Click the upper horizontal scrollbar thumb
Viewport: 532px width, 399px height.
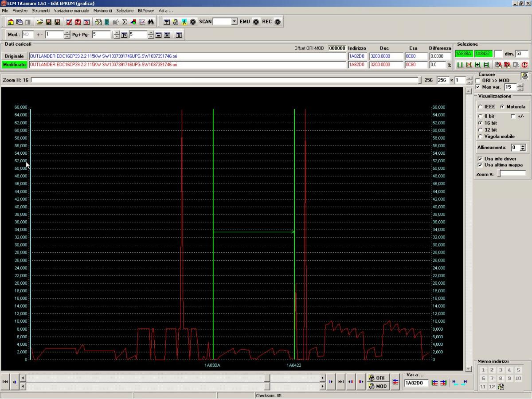tap(267, 378)
